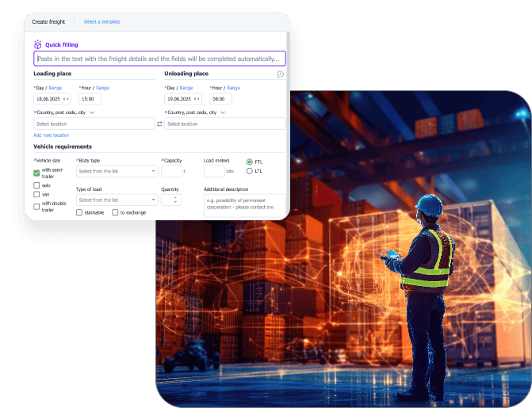Expand unloading Country, post code, city chevron
The image size is (532, 408).
click(x=223, y=112)
